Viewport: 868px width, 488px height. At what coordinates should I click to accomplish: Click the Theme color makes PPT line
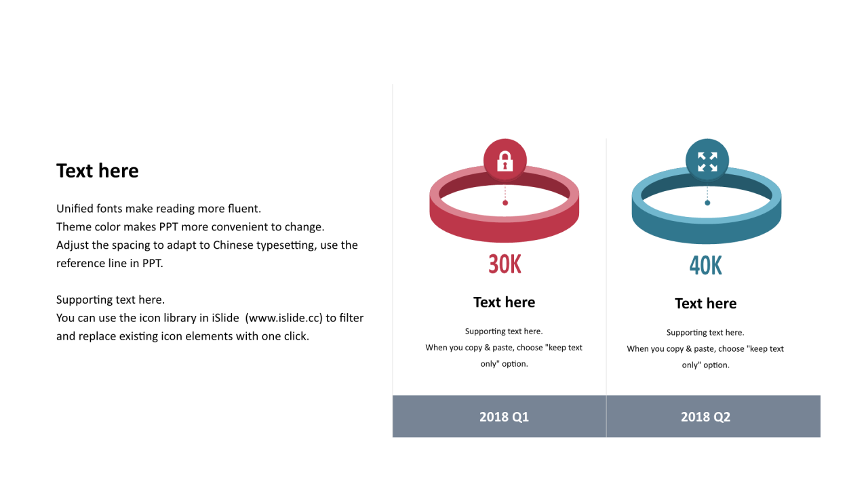[191, 227]
